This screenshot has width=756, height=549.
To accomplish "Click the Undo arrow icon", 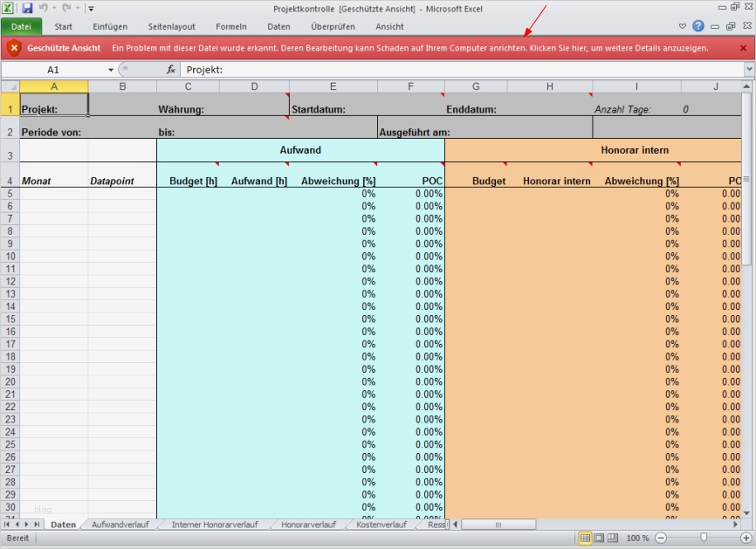I will 44,8.
